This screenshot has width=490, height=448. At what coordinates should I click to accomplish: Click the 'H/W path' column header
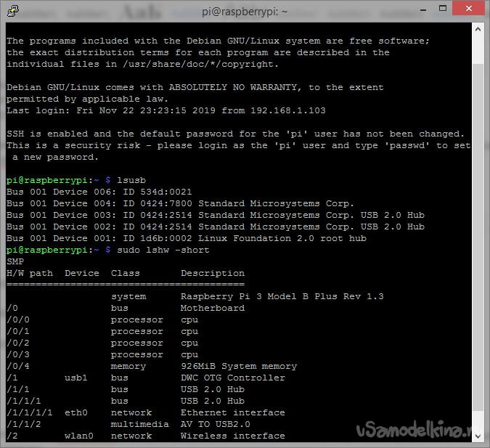pyautogui.click(x=30, y=273)
